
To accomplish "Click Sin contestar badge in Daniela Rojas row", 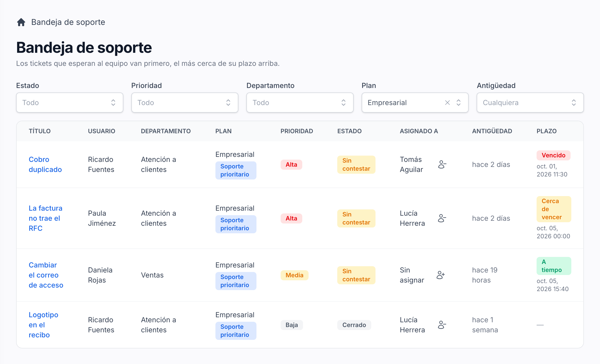I will tap(356, 275).
